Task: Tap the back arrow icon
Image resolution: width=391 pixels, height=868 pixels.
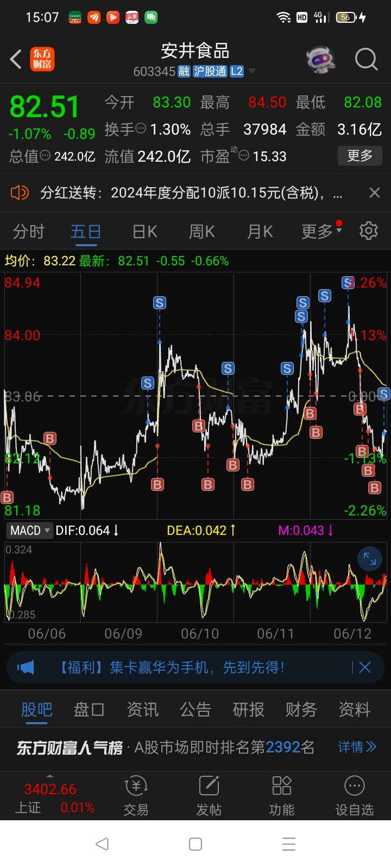Action: pos(16,59)
